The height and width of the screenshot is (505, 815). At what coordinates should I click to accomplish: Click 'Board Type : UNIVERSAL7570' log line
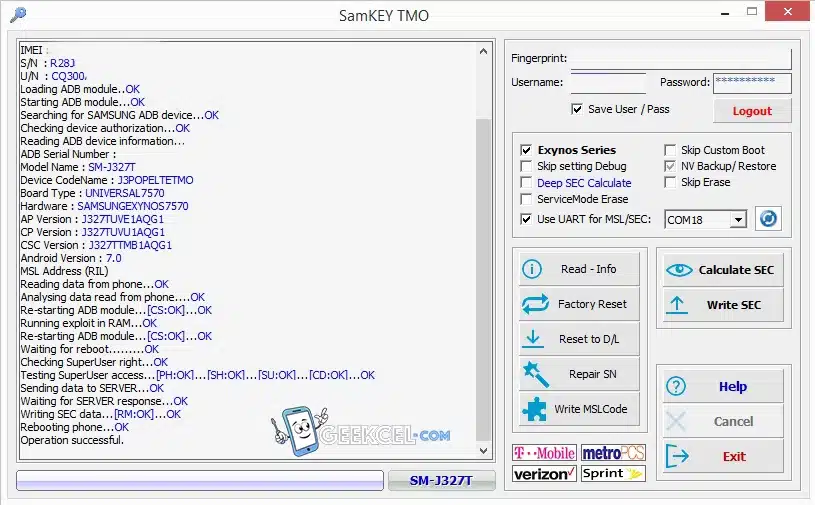pyautogui.click(x=93, y=193)
